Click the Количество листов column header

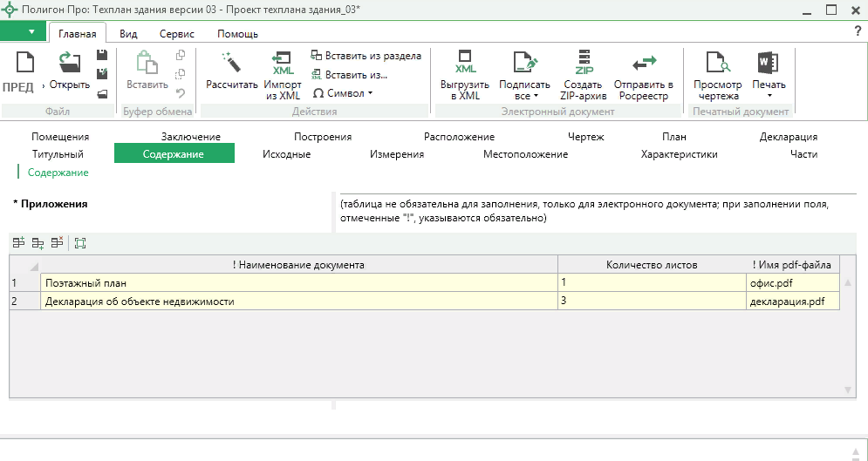(x=651, y=264)
